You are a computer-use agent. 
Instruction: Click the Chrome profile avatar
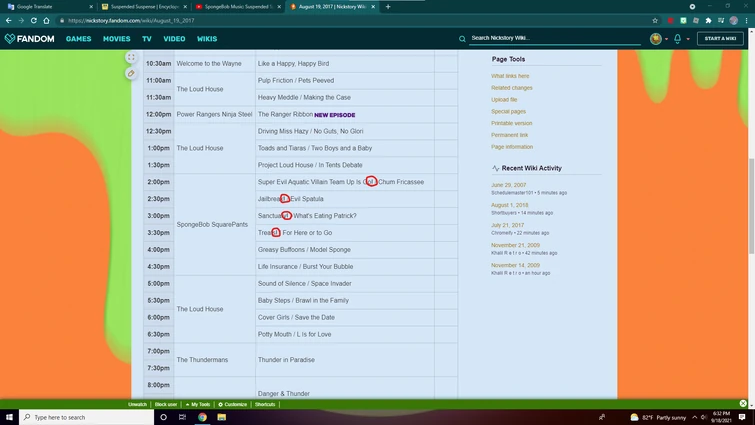click(x=733, y=21)
